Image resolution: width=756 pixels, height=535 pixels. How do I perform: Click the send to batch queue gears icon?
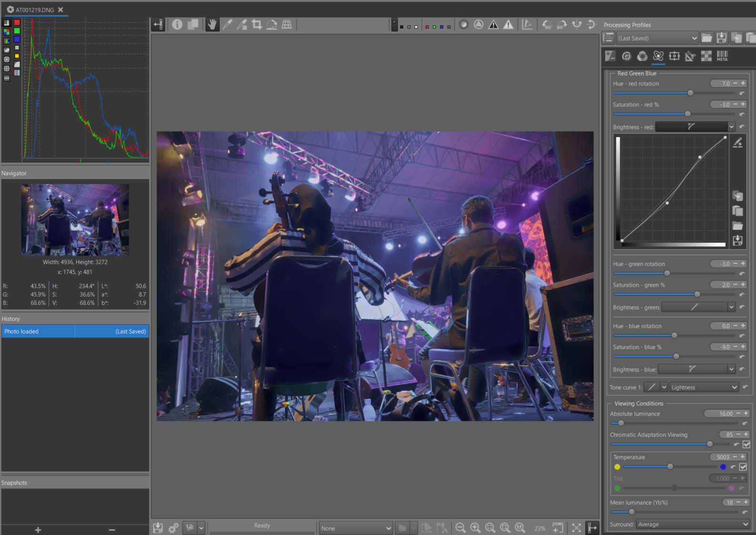pyautogui.click(x=173, y=527)
